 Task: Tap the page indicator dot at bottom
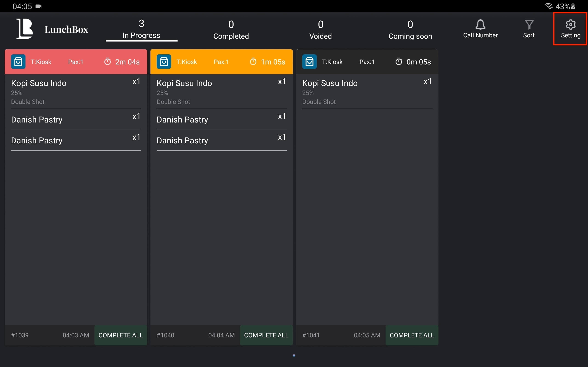pos(294,356)
